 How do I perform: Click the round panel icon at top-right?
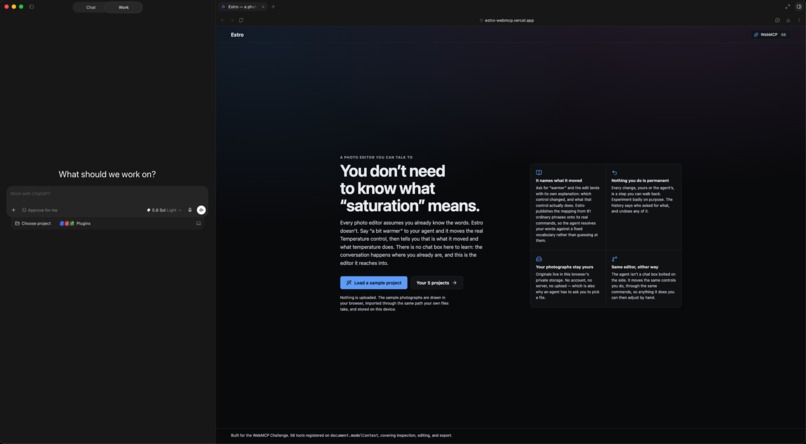pos(799,7)
